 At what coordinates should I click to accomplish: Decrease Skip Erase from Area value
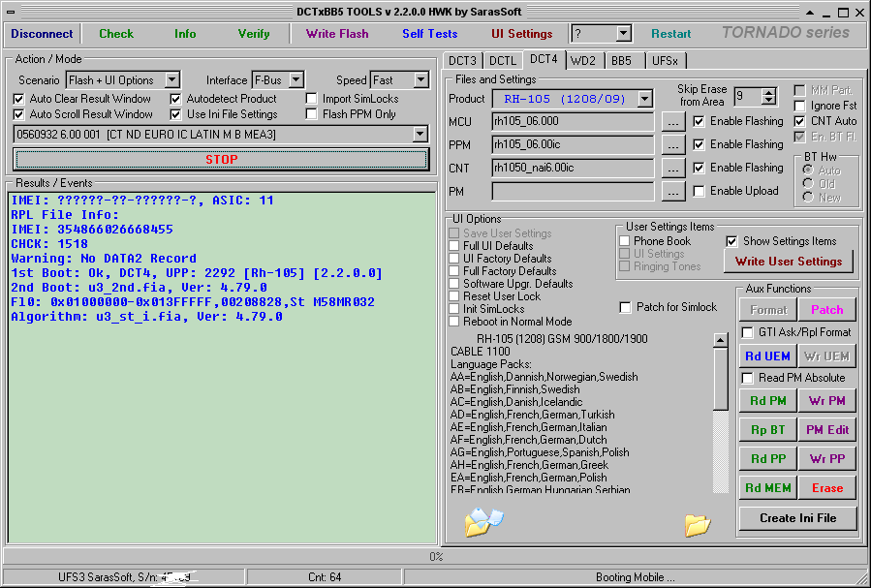click(769, 101)
